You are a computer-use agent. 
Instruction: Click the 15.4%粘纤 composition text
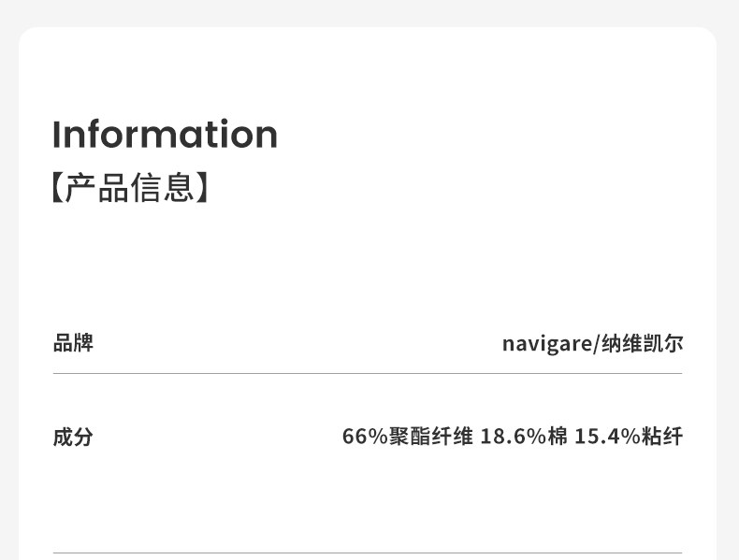pyautogui.click(x=629, y=437)
